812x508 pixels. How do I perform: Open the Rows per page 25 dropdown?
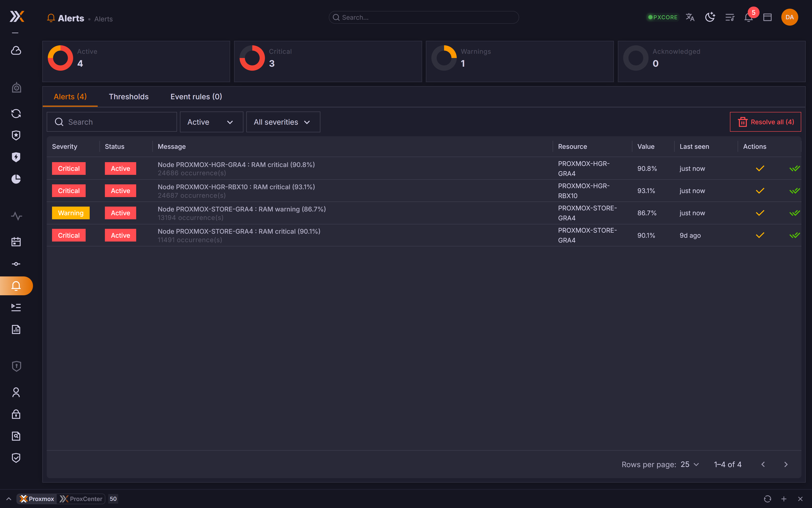690,464
